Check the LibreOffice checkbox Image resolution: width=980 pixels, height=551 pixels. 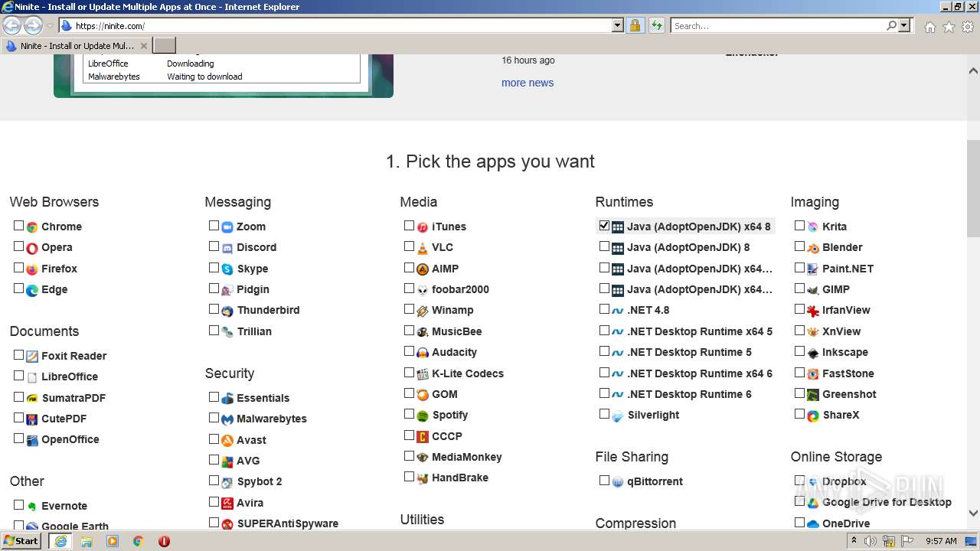(18, 376)
